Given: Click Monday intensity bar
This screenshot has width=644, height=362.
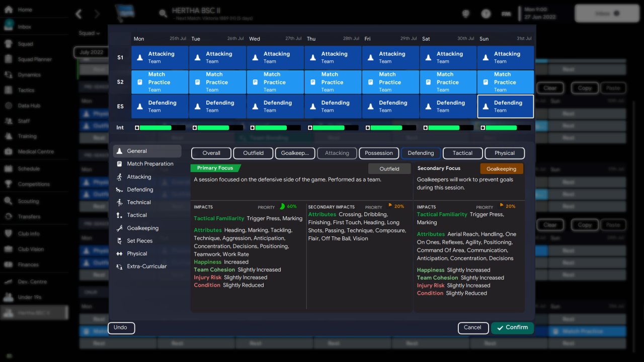Looking at the screenshot, I should coord(160,128).
